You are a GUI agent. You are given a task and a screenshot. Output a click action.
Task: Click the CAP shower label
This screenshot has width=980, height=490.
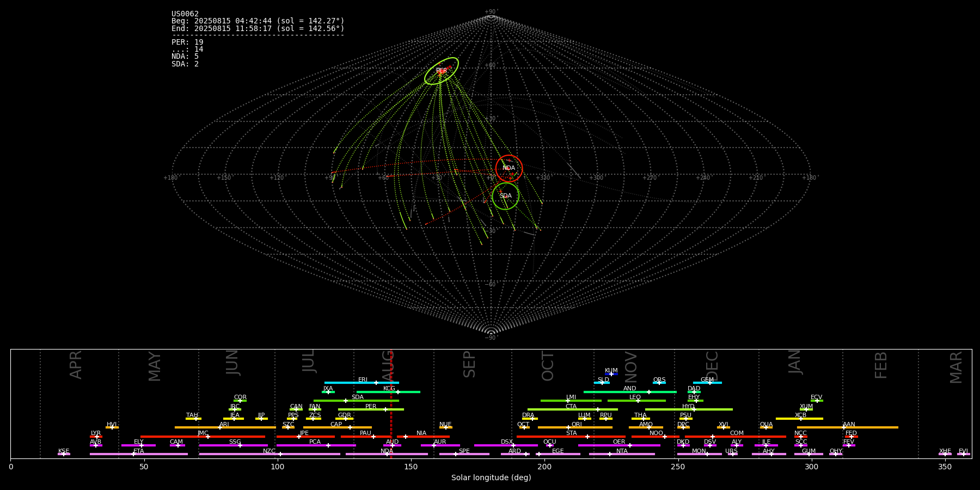336,425
